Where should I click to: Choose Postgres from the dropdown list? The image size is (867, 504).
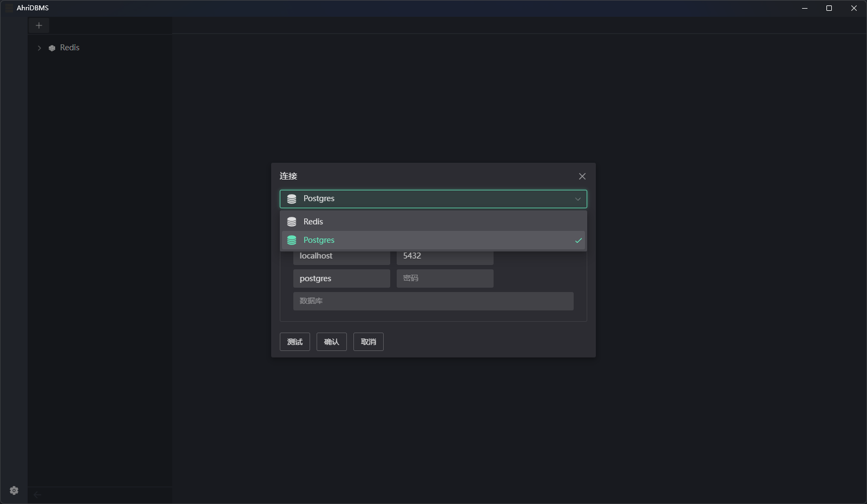coord(433,240)
